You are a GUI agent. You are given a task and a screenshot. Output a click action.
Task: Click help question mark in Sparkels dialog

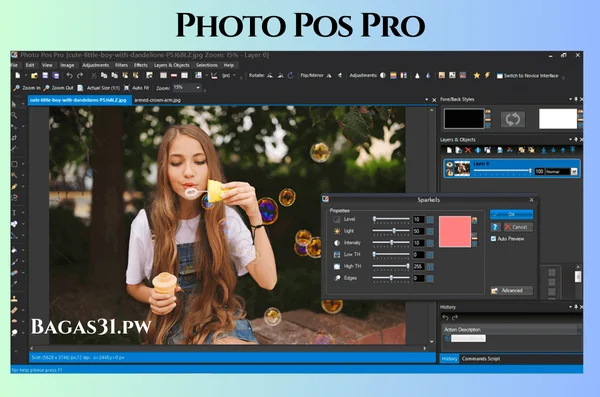coord(495,227)
